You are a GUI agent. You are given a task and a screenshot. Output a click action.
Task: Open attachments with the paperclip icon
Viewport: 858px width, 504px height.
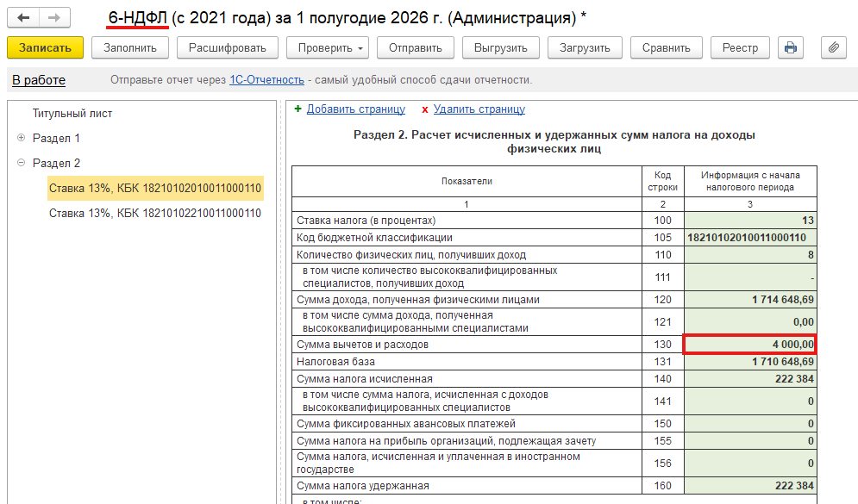click(x=833, y=47)
